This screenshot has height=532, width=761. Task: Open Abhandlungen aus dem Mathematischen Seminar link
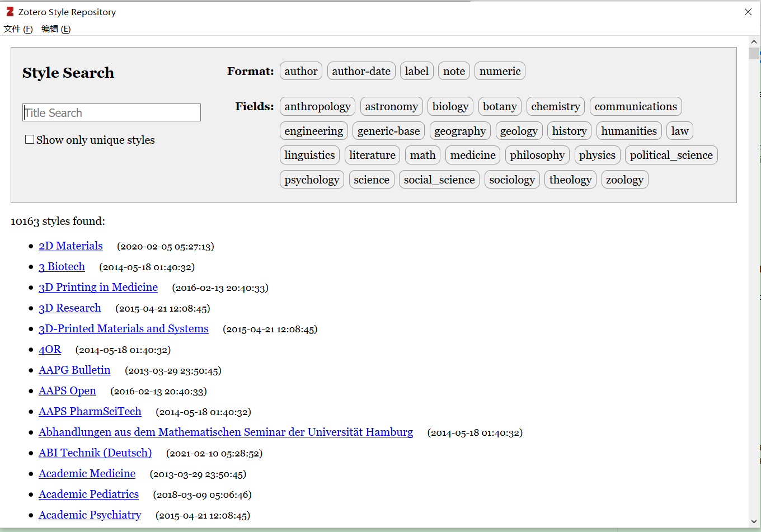[226, 432]
